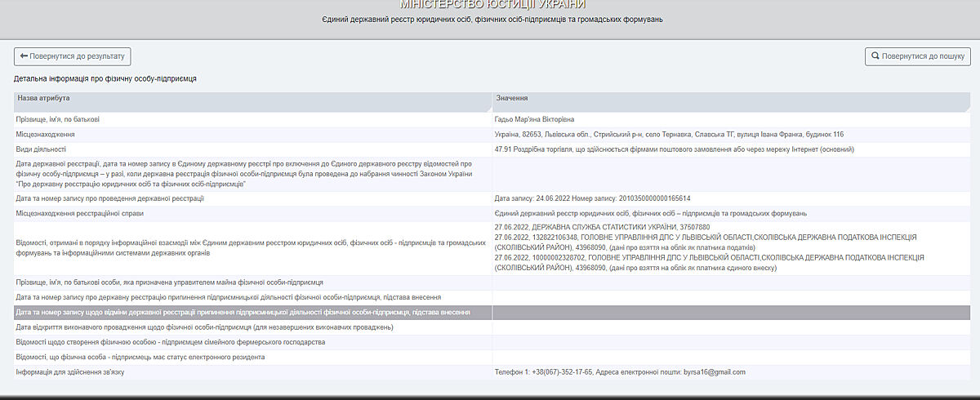Viewport: 980px width, 400px height.
Task: Select the ДЕРЖАВНА СЛУЖБА СТАТИСТИКИ УКРАЇНИ entry line
Action: pos(602,227)
